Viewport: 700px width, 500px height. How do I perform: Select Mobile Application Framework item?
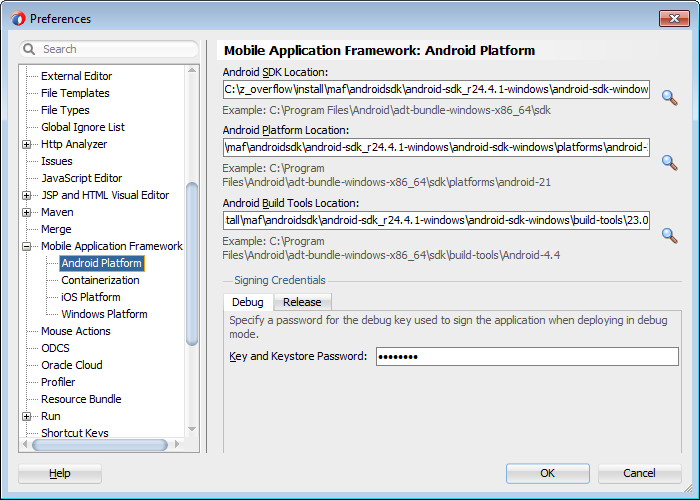pos(112,246)
